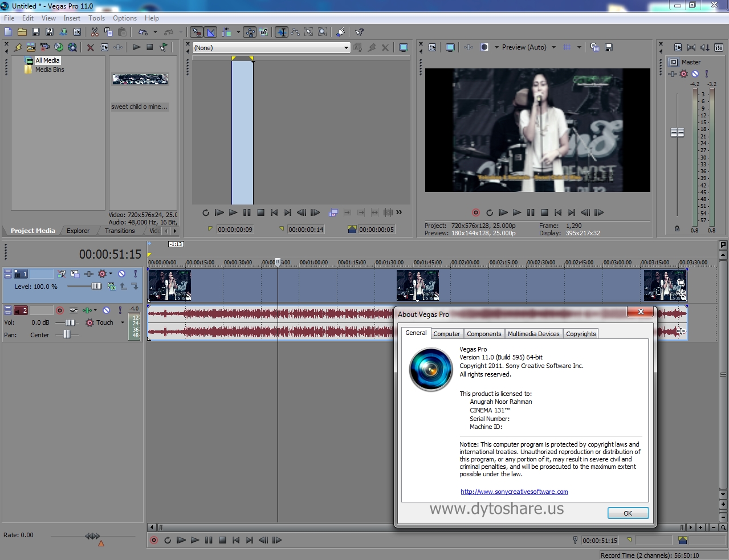This screenshot has height=560, width=729.
Task: Click the Pan slider on audio track 2
Action: click(x=67, y=334)
